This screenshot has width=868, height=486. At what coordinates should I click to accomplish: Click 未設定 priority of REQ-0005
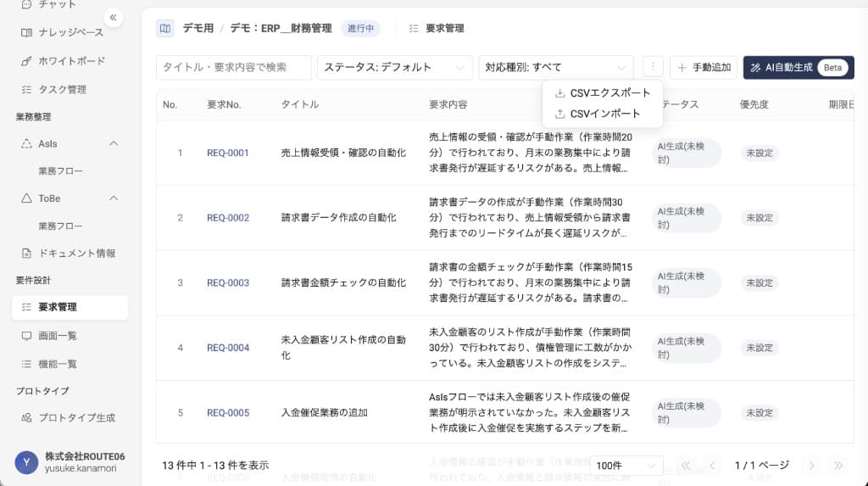pyautogui.click(x=759, y=413)
